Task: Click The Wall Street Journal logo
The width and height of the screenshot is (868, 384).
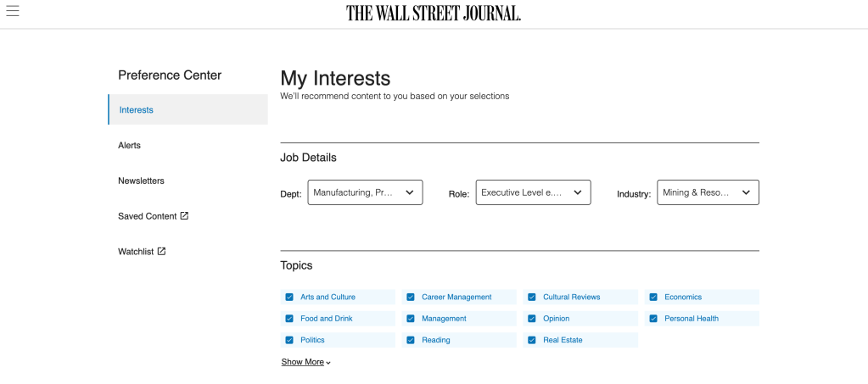Action: click(x=434, y=13)
